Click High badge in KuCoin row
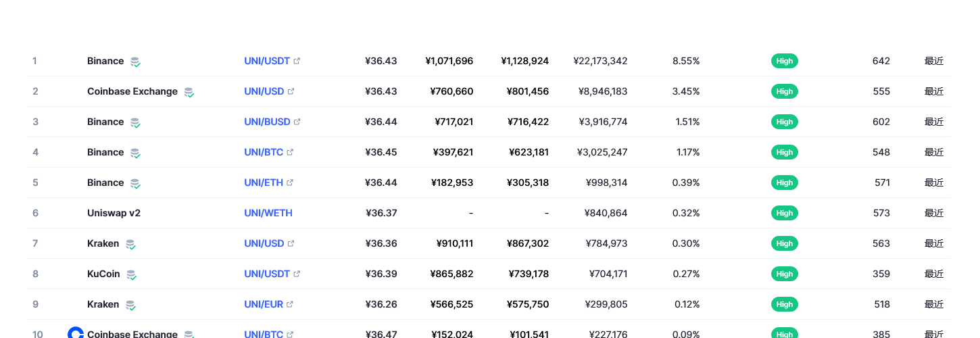 [x=785, y=274]
